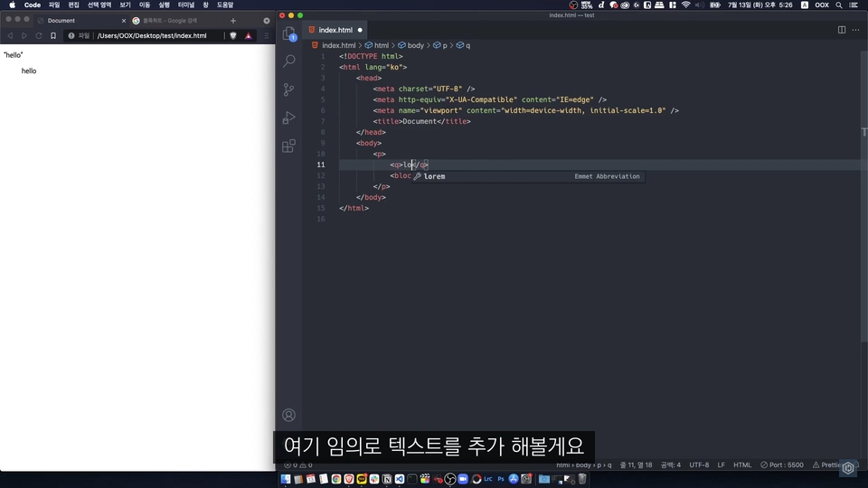Open the Apple menu

(x=12, y=5)
